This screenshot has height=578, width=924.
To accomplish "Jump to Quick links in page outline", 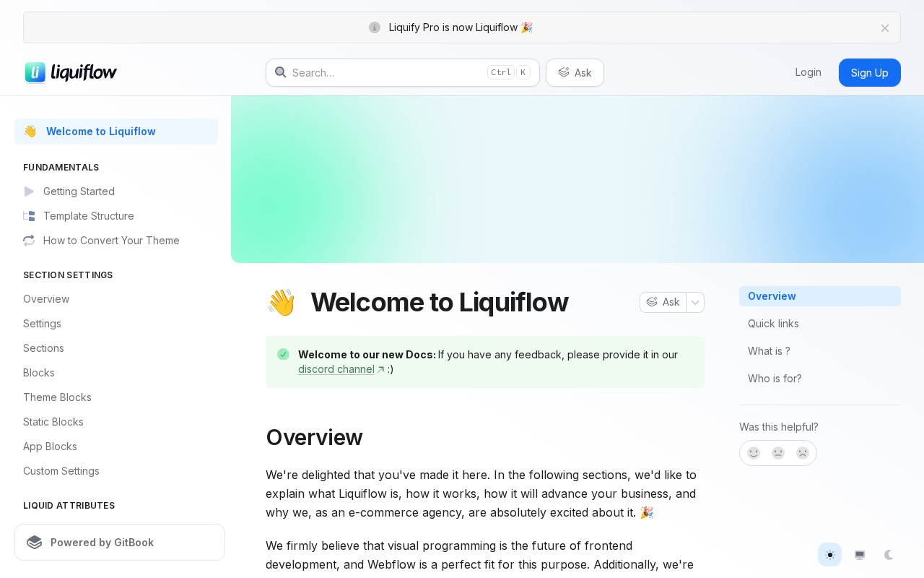I will 820,324.
